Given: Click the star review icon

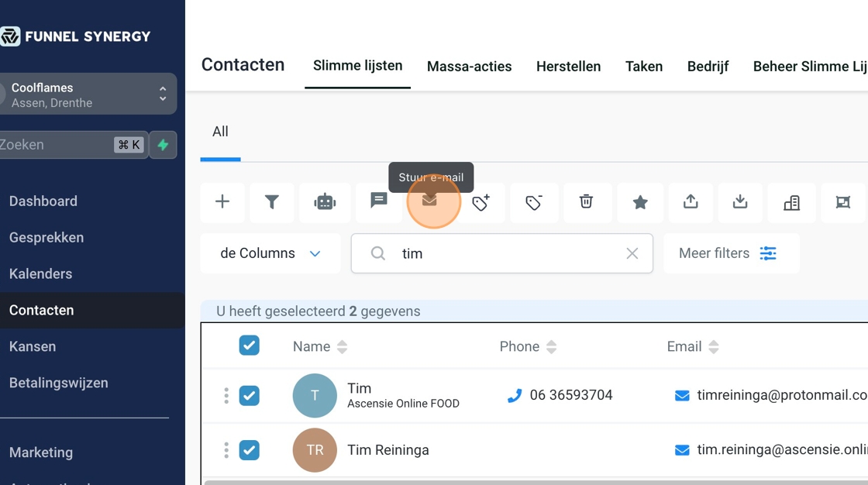Looking at the screenshot, I should tap(640, 202).
